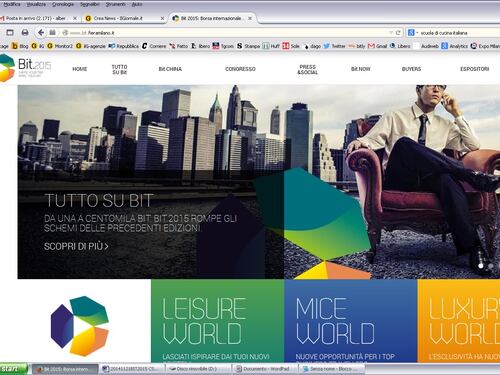Open the Repubblica bookmark
The image size is (500, 375).
pyautogui.click(x=124, y=46)
